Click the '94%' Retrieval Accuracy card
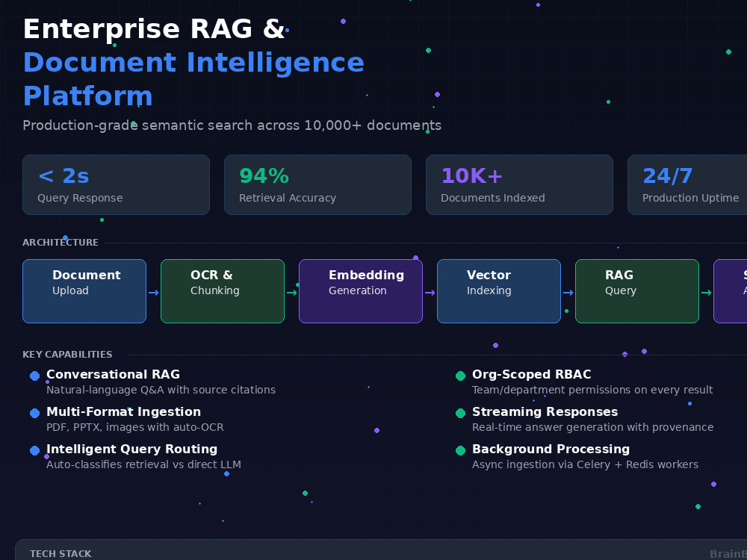The width and height of the screenshot is (747, 560). click(x=317, y=184)
